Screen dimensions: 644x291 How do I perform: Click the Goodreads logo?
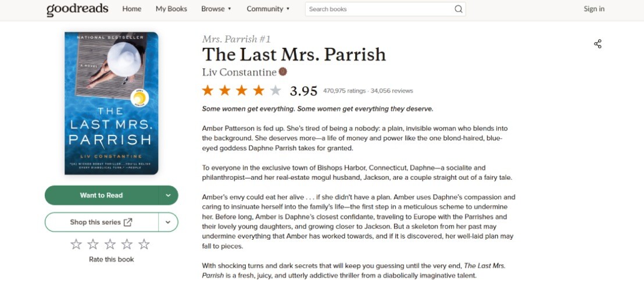pos(77,9)
